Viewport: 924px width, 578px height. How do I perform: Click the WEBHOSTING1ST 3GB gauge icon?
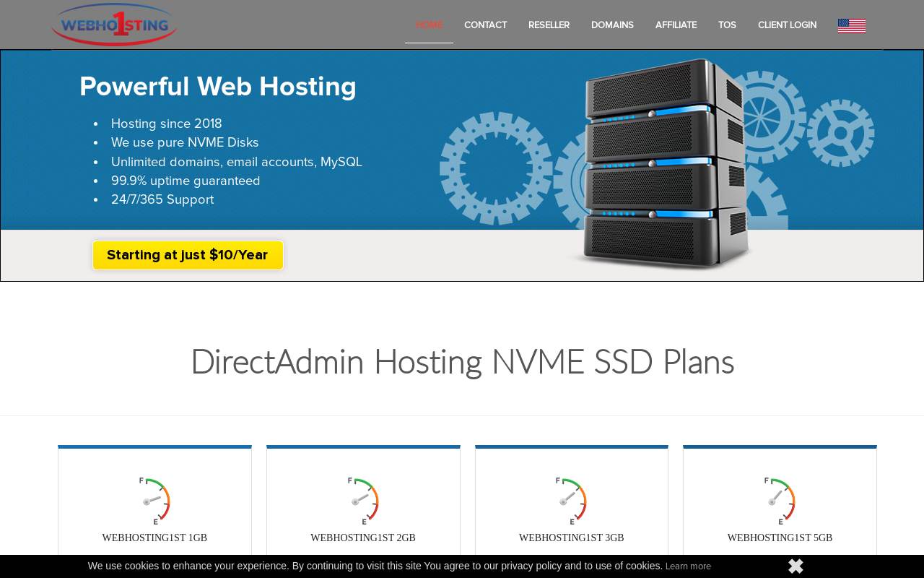click(x=571, y=501)
